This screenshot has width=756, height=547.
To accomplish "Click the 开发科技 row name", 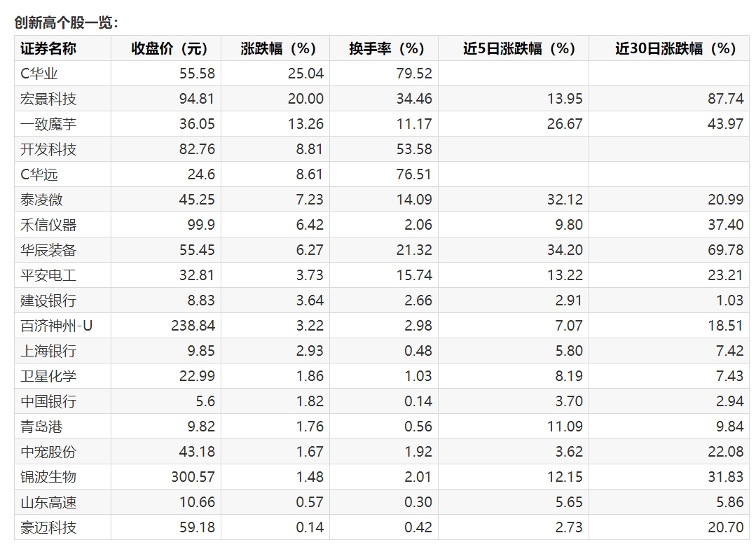I will [48, 149].
